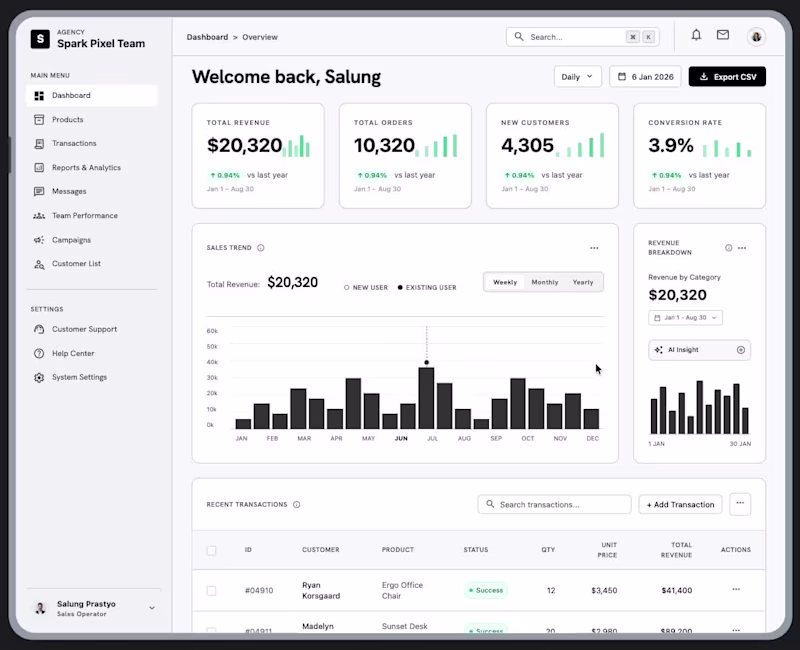This screenshot has height=650, width=800.
Task: Click the Ergo Office Chair product cell
Action: 403,590
